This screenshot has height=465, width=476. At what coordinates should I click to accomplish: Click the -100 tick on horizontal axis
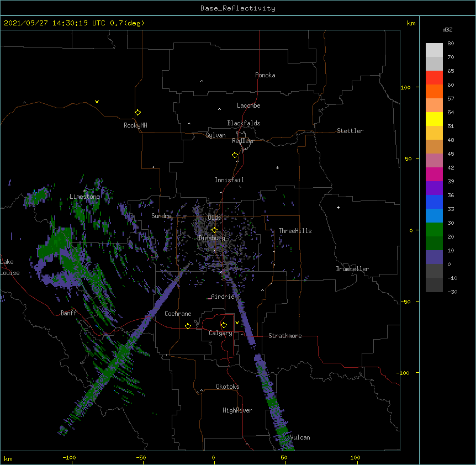[x=69, y=457]
